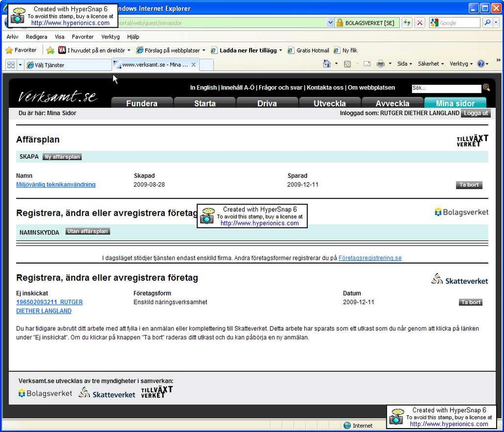Expand the address bar dropdown arrow
Screen dimensions: 504x432
tap(330, 23)
